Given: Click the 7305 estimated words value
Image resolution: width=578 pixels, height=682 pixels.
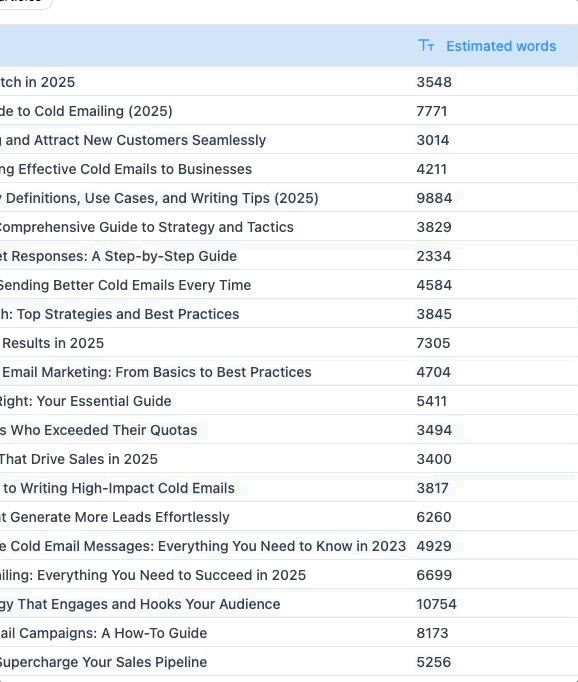Looking at the screenshot, I should click(433, 343).
